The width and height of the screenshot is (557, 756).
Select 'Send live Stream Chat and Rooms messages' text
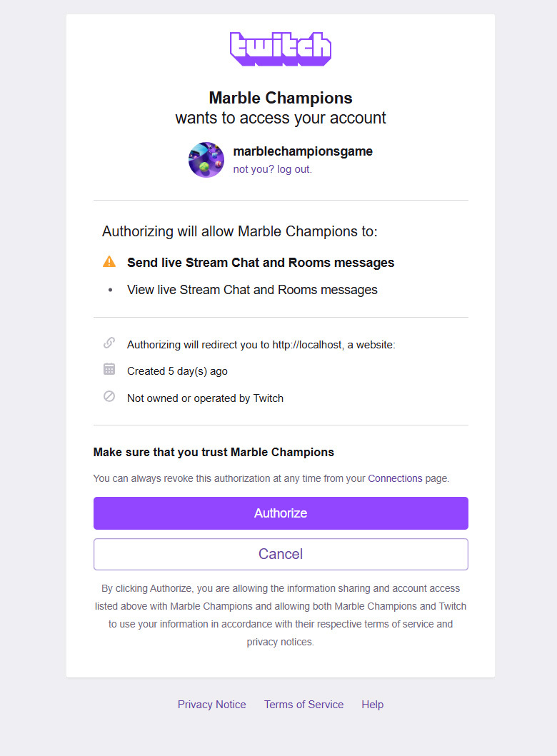(261, 263)
